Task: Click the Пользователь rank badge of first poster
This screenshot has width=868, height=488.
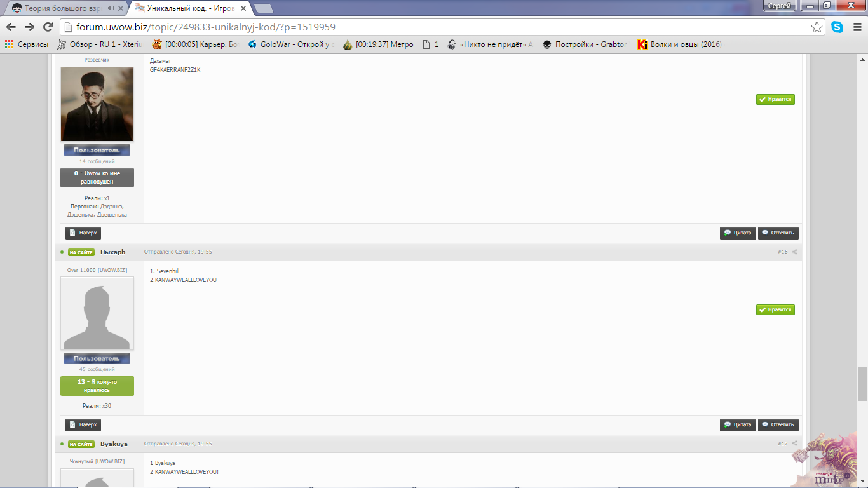Action: (97, 150)
